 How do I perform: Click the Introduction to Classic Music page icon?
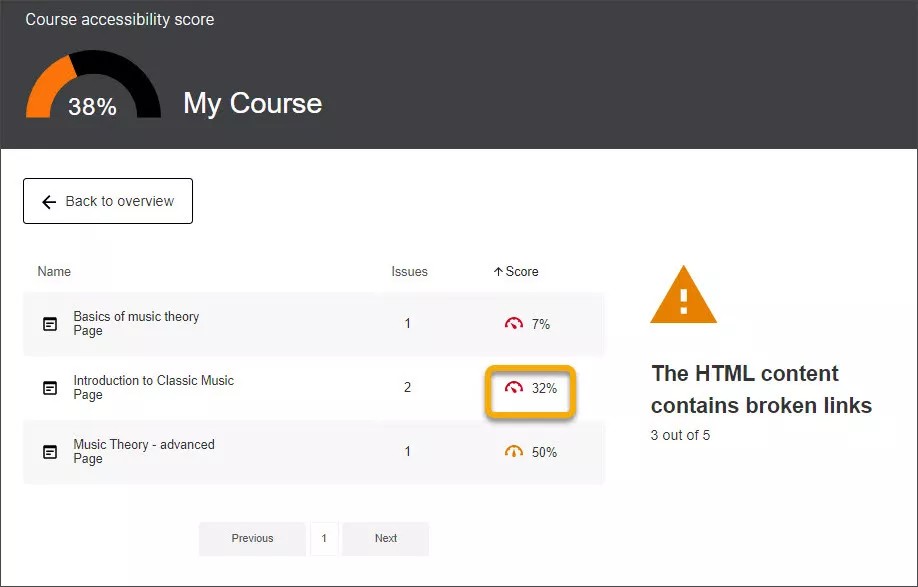[49, 387]
